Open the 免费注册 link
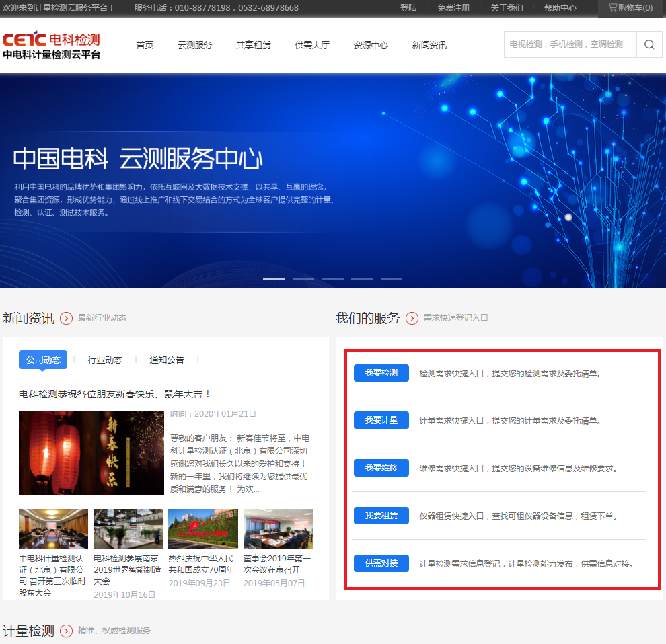 click(x=453, y=8)
